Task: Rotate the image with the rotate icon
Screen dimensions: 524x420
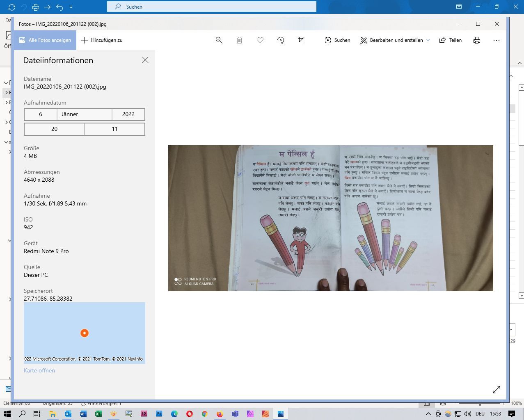Action: (281, 40)
